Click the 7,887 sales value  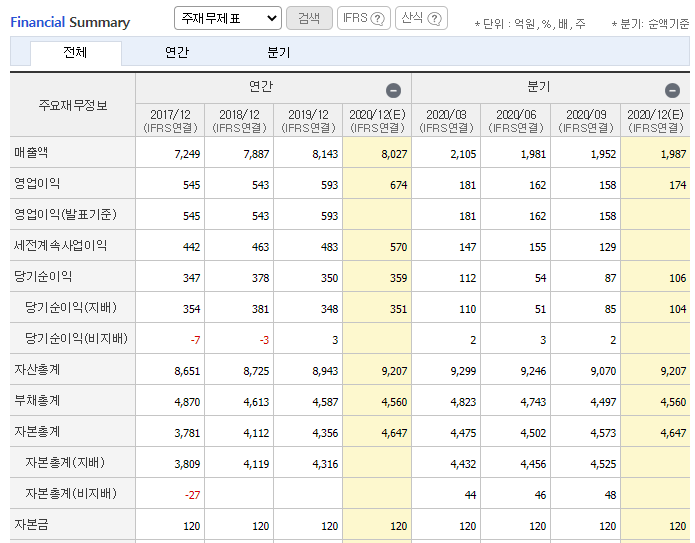point(256,154)
